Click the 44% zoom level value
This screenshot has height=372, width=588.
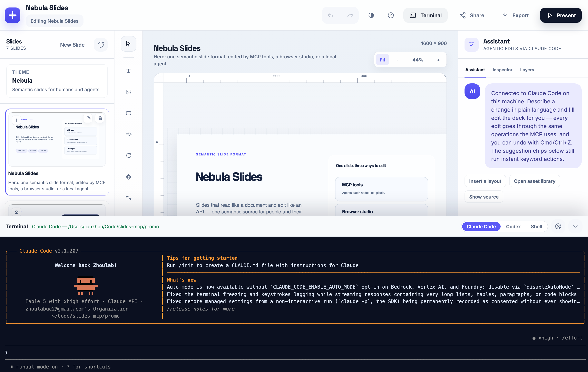tap(417, 60)
